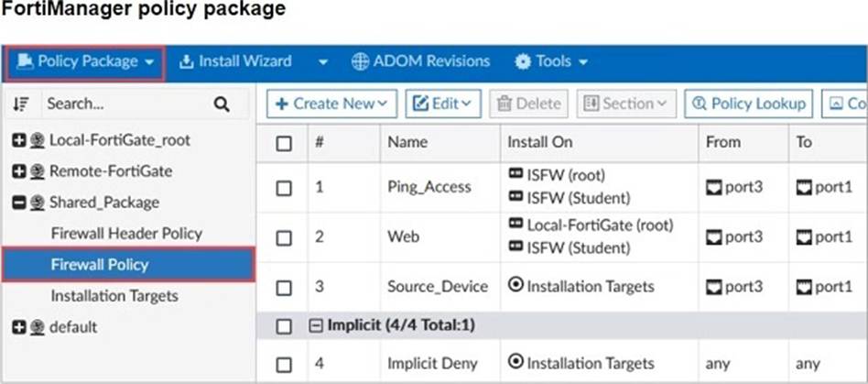Select Shared_Package in the tree
The height and width of the screenshot is (384, 868).
[104, 203]
